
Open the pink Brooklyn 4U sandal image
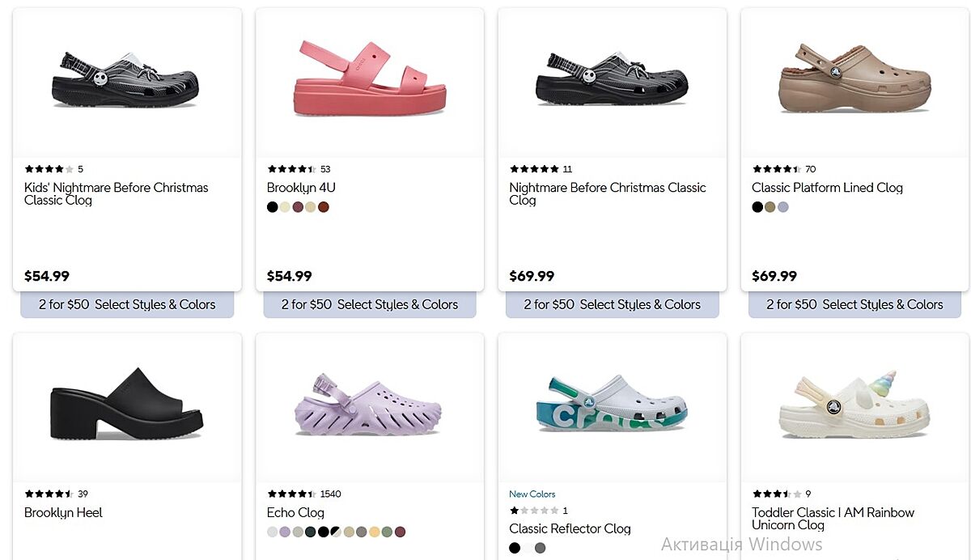(370, 77)
